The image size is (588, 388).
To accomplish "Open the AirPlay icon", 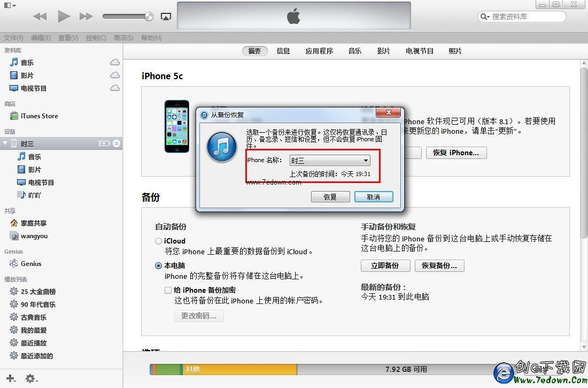I will 166,17.
